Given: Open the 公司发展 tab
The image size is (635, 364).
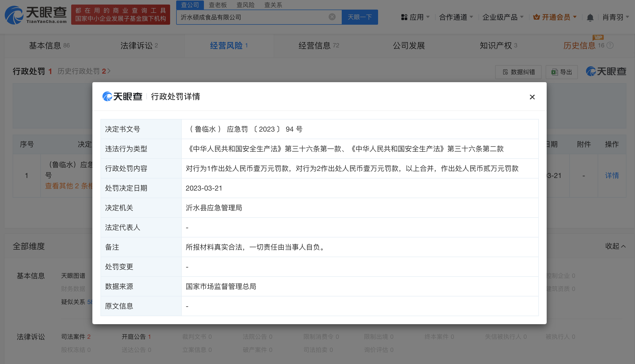Looking at the screenshot, I should [409, 46].
